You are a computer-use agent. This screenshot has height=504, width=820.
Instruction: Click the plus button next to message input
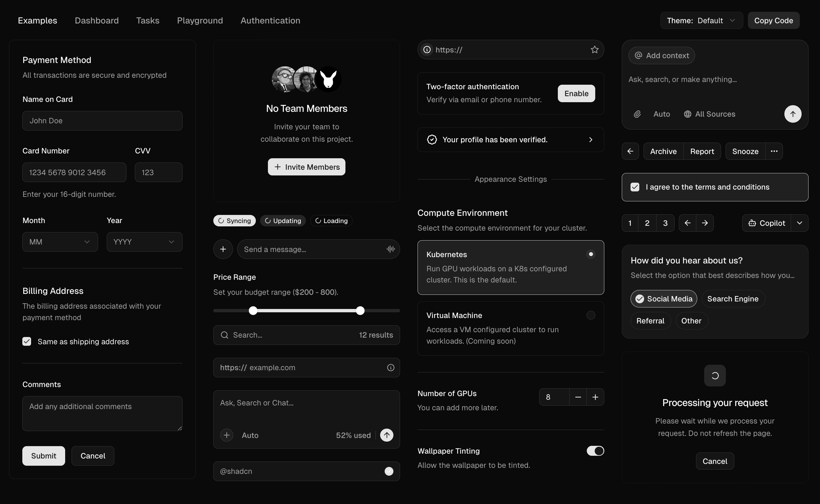tap(223, 249)
